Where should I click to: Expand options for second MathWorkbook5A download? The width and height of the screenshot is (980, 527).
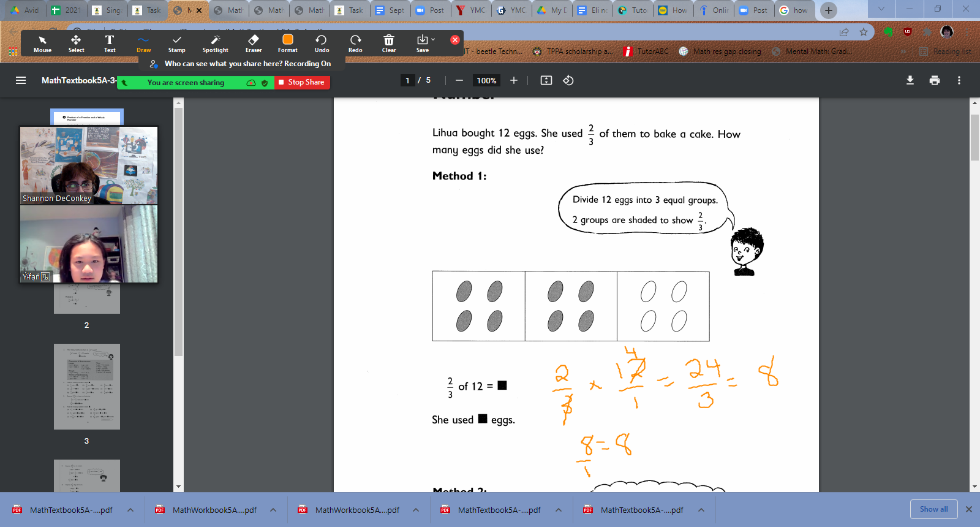(416, 510)
